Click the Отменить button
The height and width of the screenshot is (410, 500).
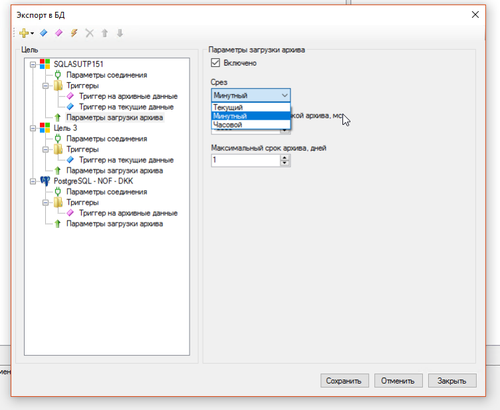(398, 381)
